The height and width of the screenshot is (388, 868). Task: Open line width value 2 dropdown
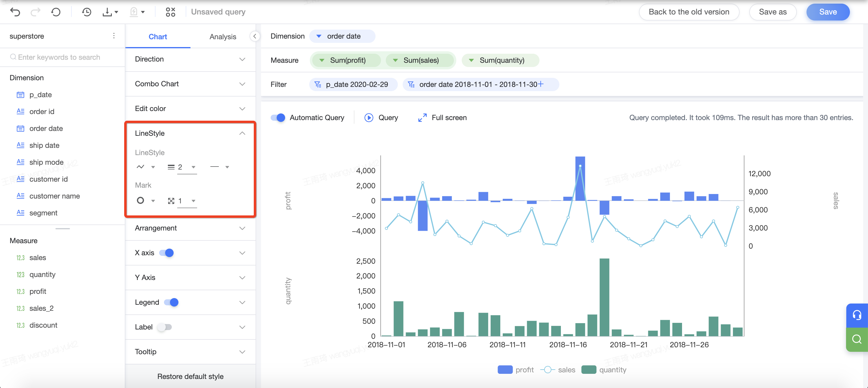point(187,167)
